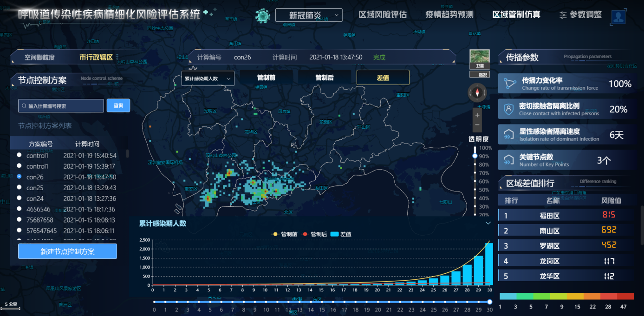Image resolution: width=644 pixels, height=316 pixels.
Task: Click the 6天 isolation speed value
Action: pos(616,135)
